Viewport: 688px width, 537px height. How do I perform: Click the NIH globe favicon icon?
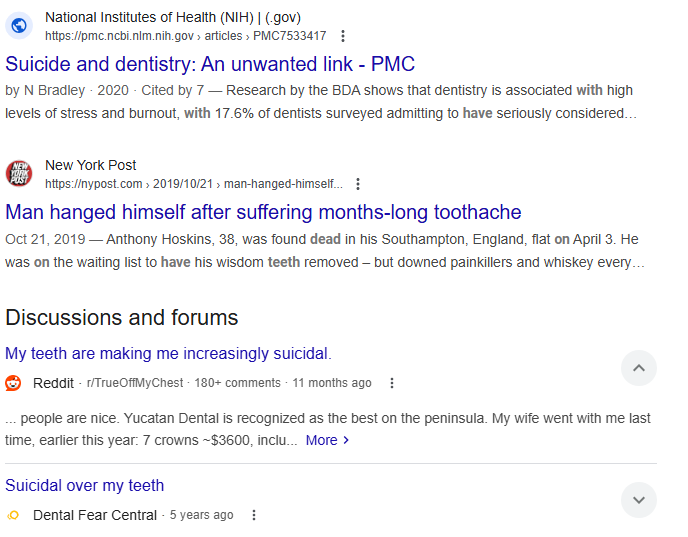pyautogui.click(x=19, y=26)
